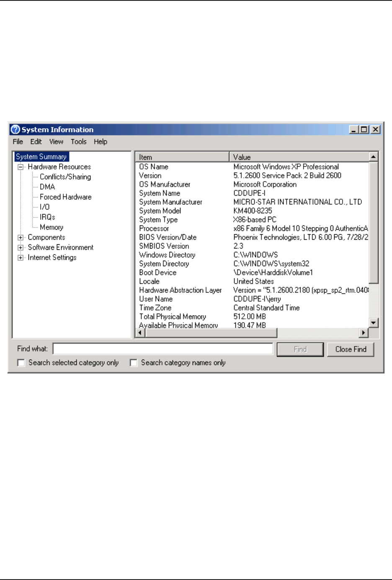Expand the Software Environment node
Screen dimensions: 392x580
click(21, 248)
